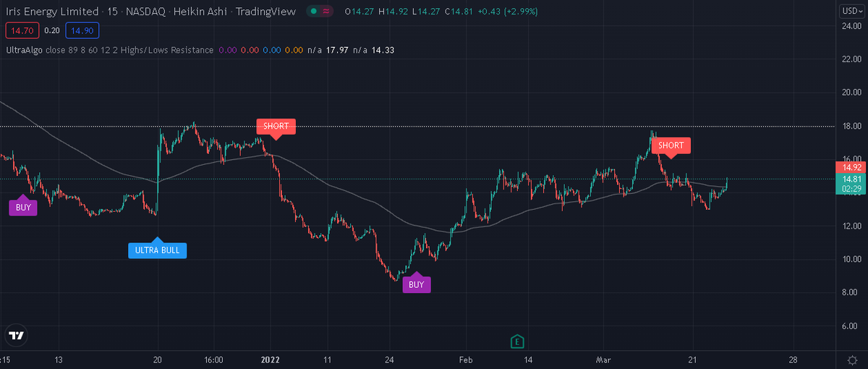Click the 21 time axis label
This screenshot has height=369, width=868.
click(x=692, y=360)
